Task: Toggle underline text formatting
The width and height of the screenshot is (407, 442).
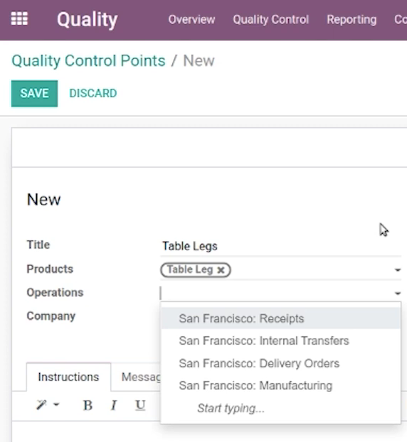Action: coord(140,405)
